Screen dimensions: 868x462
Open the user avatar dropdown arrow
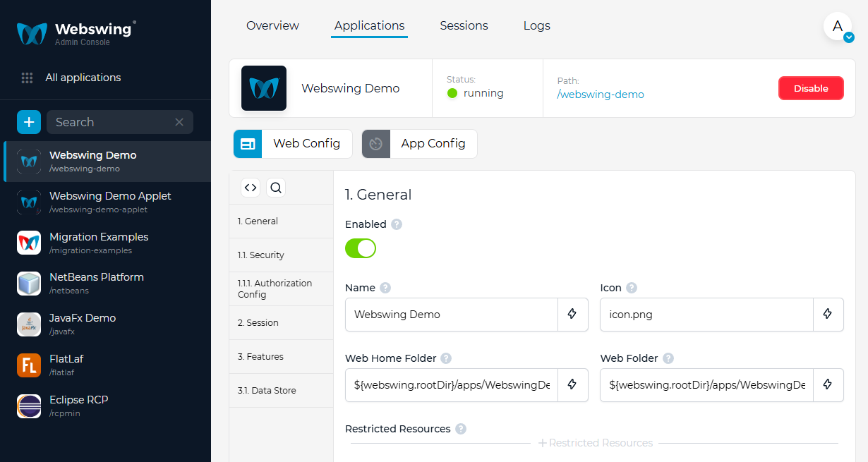pos(849,37)
